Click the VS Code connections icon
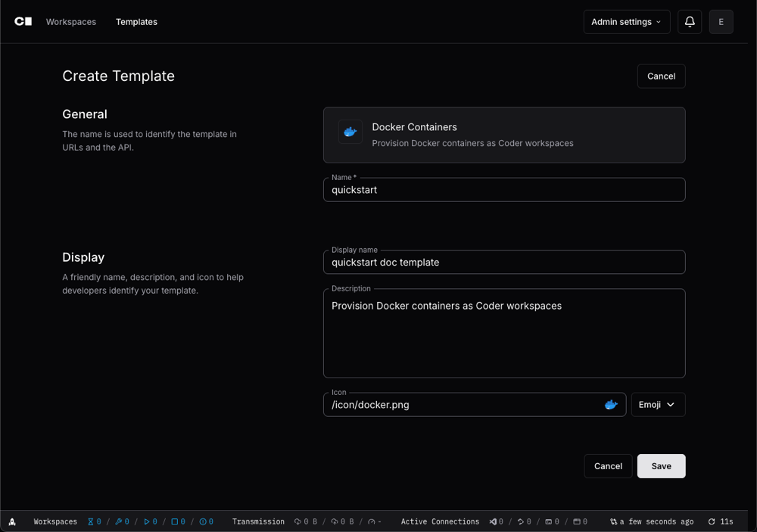Viewport: 757px width, 532px height. (493, 521)
